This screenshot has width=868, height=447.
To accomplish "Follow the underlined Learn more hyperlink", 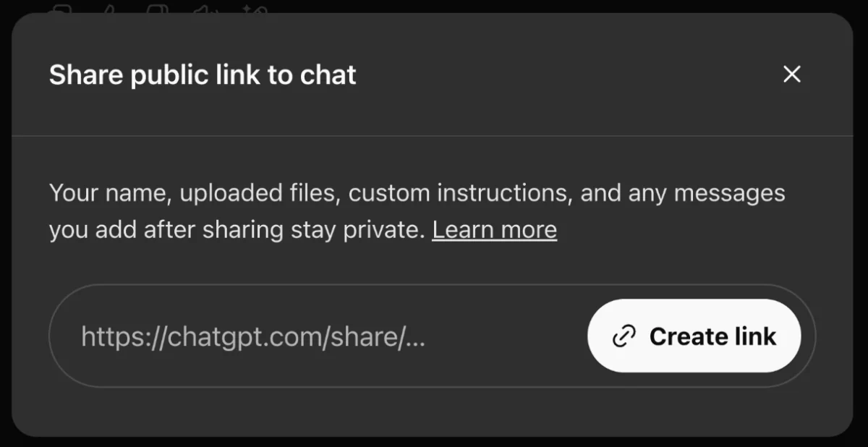I will pyautogui.click(x=495, y=230).
